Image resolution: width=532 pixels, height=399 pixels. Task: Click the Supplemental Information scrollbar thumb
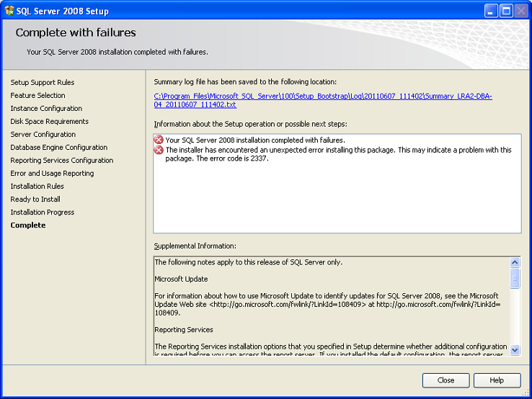tap(515, 278)
